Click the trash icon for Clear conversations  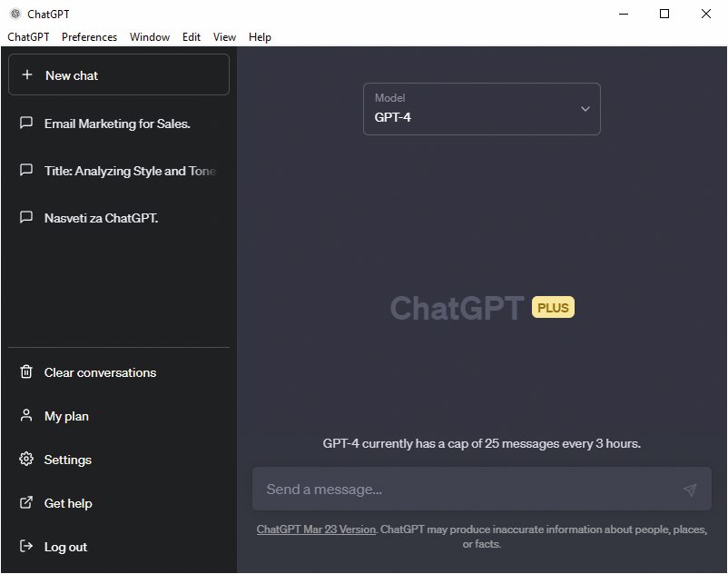26,371
